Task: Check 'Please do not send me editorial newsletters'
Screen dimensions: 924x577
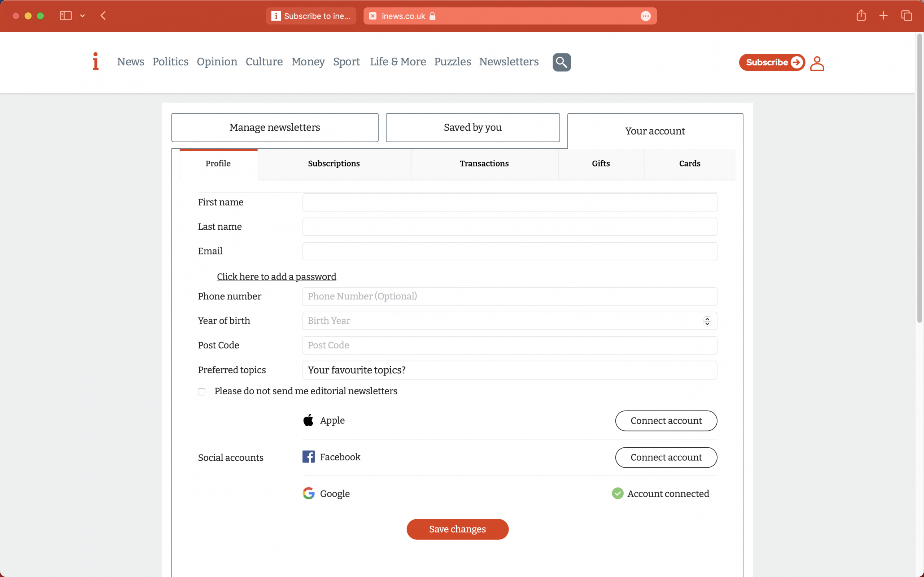Action: click(201, 391)
